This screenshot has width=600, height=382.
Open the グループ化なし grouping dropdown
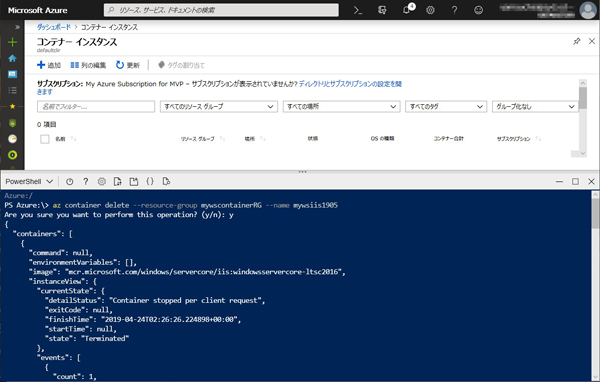pyautogui.click(x=535, y=106)
